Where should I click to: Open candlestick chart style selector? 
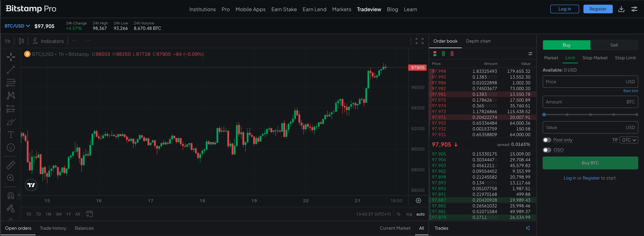pos(22,41)
